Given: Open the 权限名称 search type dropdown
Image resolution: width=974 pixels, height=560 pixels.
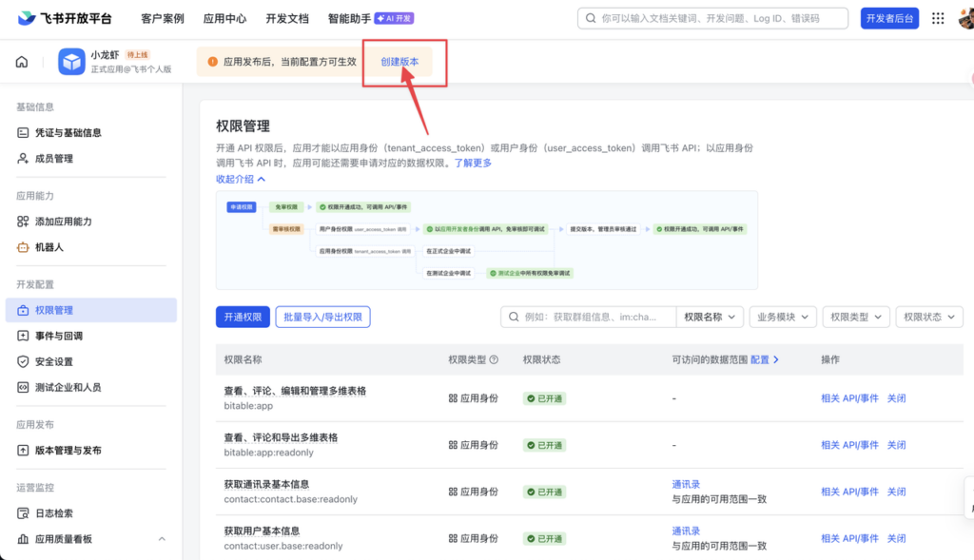Looking at the screenshot, I should (710, 317).
